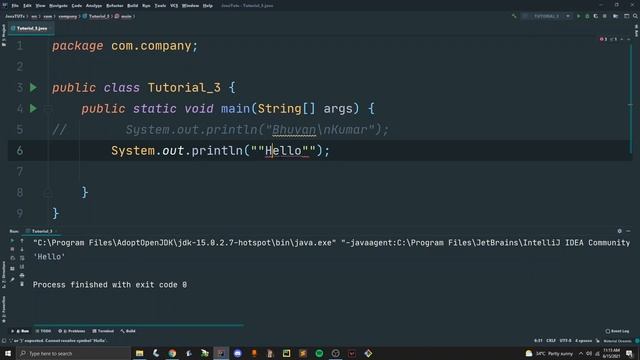Open Terminal tool window button

point(103,331)
